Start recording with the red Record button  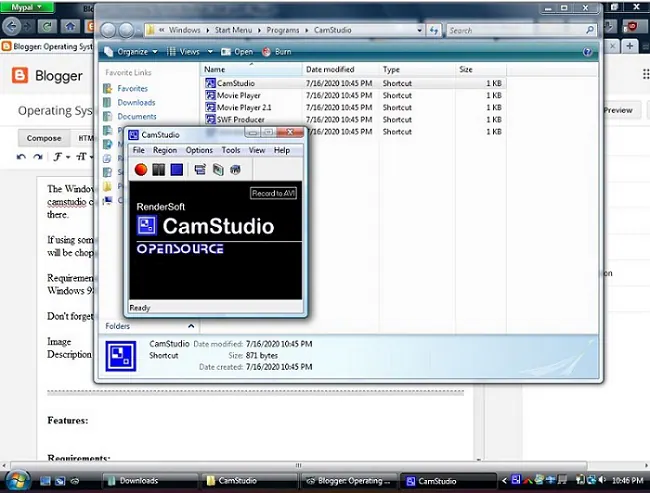[141, 169]
